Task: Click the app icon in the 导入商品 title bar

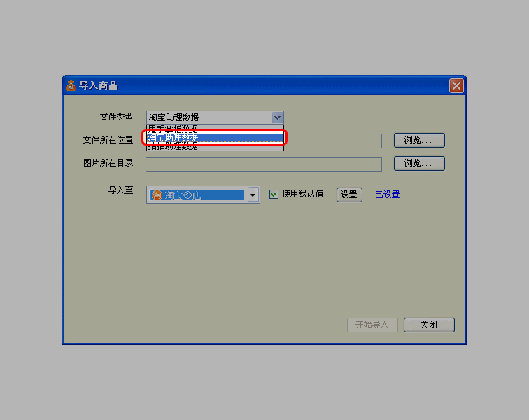Action: coord(71,86)
